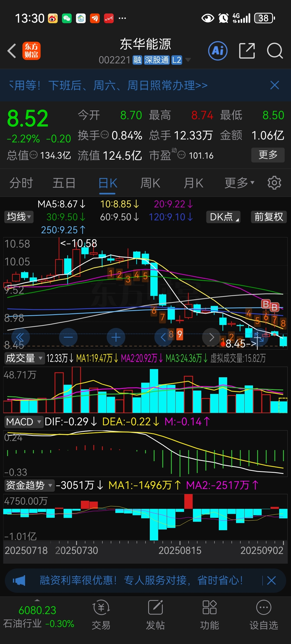Image resolution: width=291 pixels, height=644 pixels.
Task: Open the DK点 dropdown
Action: coord(223,217)
